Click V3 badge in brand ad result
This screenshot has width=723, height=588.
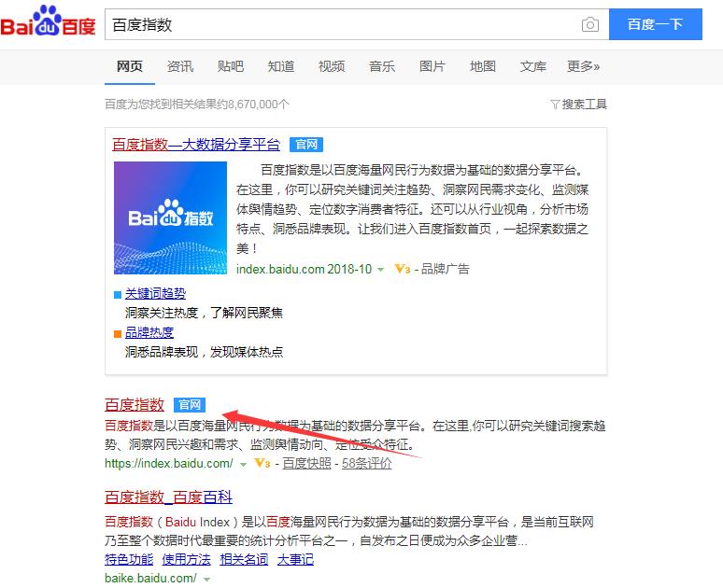pos(403,269)
